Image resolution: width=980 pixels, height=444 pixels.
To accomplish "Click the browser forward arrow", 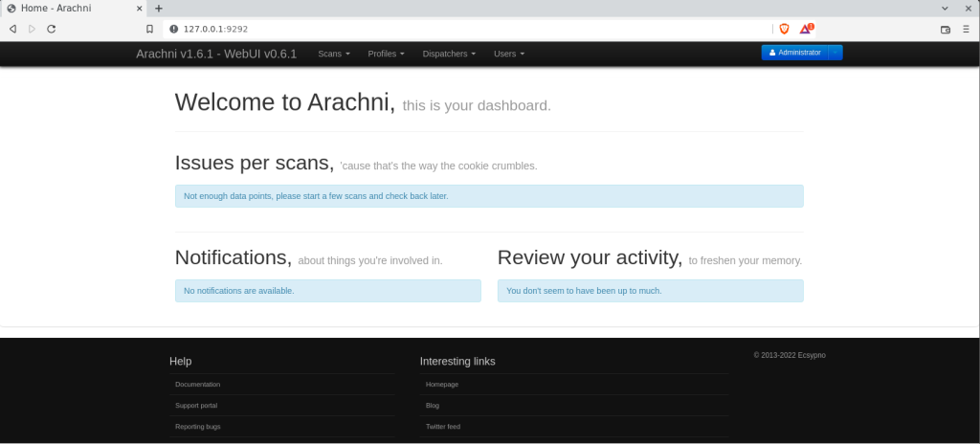I will [x=32, y=29].
